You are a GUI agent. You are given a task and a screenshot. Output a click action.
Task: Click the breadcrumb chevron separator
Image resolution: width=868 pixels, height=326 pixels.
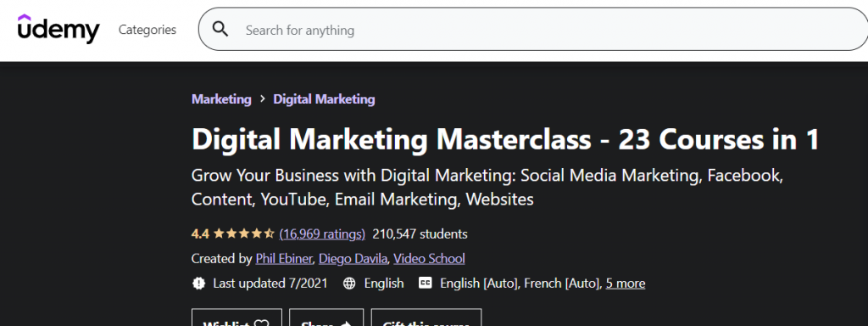pos(263,100)
